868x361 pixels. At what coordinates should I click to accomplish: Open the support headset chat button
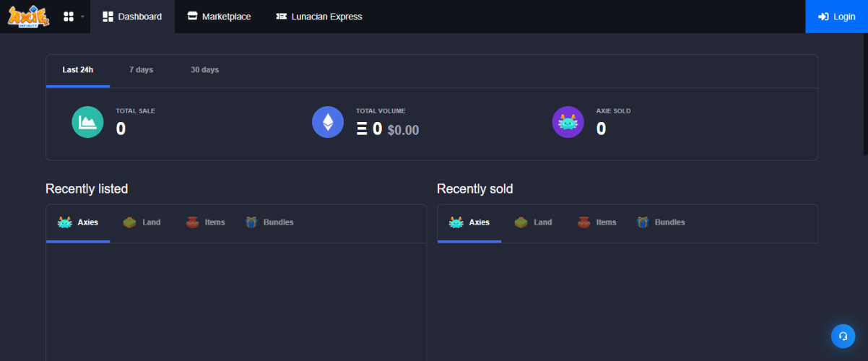(x=843, y=336)
